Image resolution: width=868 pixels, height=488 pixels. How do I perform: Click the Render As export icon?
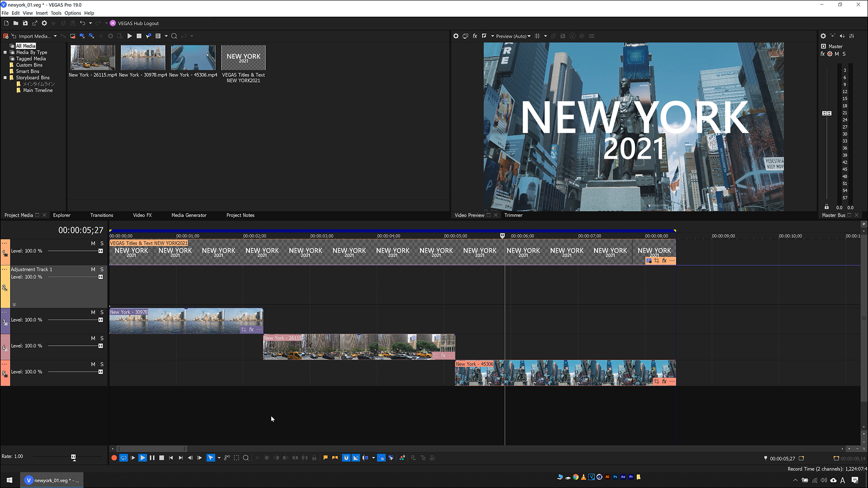coord(35,23)
